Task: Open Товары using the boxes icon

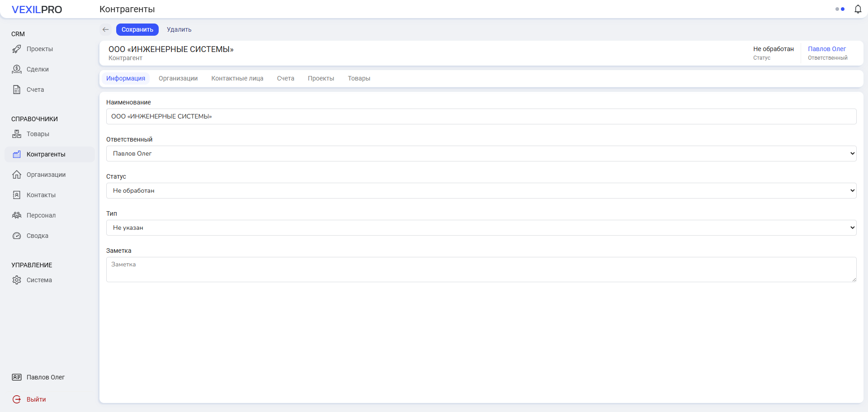Action: [x=17, y=134]
